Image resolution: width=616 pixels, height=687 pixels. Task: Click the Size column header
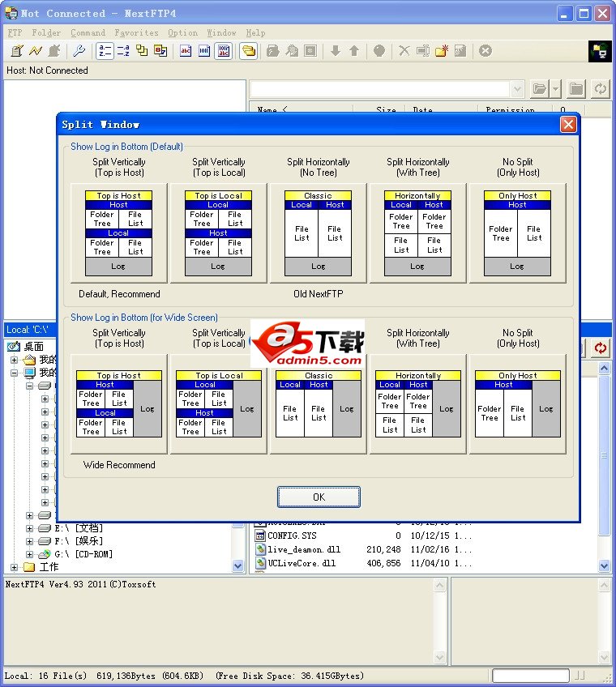pos(387,110)
